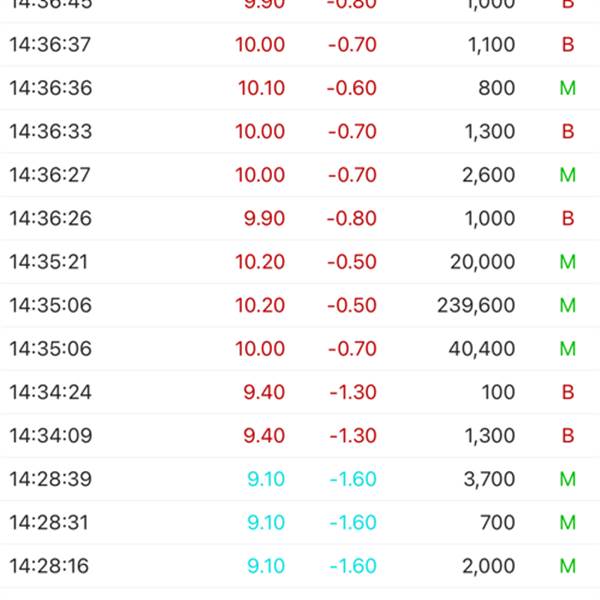Click the 3,700 volume value
This screenshot has height=600, width=600.
tap(488, 479)
